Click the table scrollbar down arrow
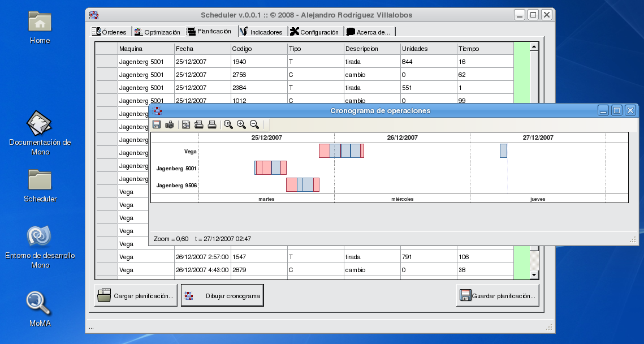Screen dimensions: 644x344 pyautogui.click(x=534, y=274)
